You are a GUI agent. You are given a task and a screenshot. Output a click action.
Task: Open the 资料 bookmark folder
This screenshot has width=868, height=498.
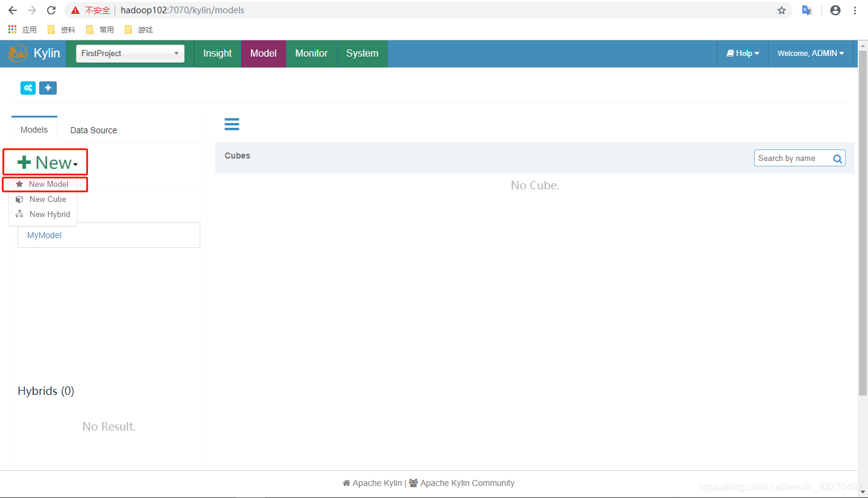click(x=62, y=30)
